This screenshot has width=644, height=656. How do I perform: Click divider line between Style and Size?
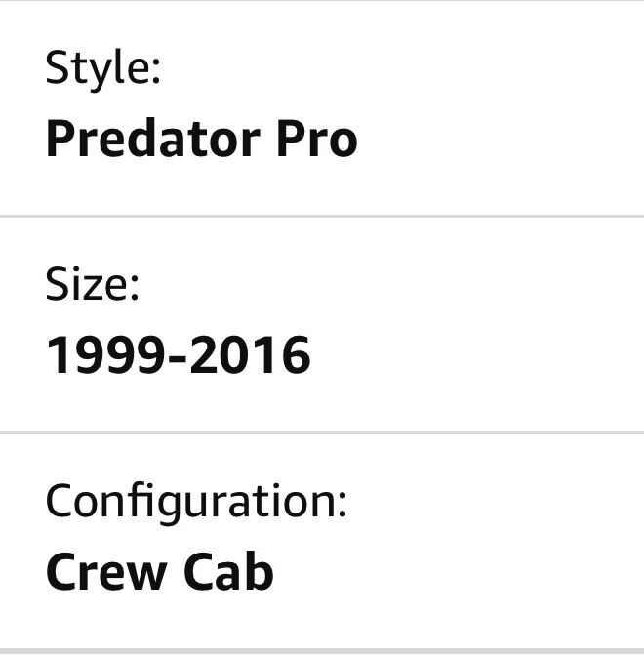322,216
